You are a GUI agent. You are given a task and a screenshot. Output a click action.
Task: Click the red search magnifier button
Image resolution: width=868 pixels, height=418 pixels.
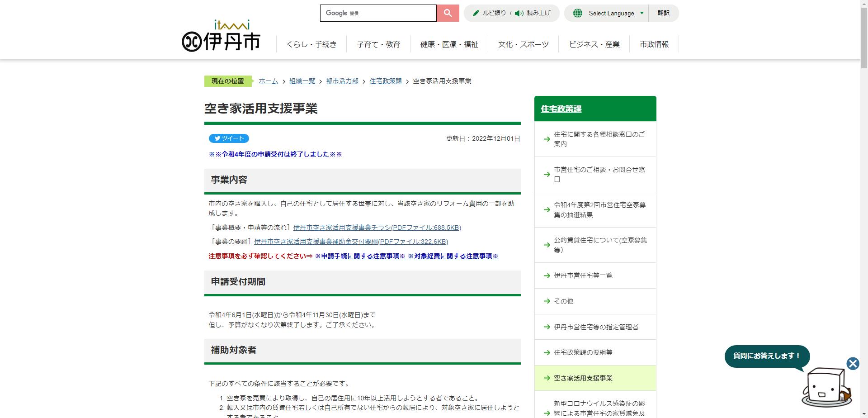click(x=448, y=13)
